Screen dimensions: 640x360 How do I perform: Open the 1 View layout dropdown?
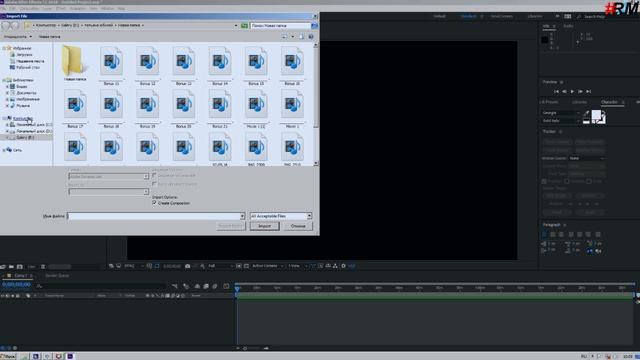coord(297,266)
